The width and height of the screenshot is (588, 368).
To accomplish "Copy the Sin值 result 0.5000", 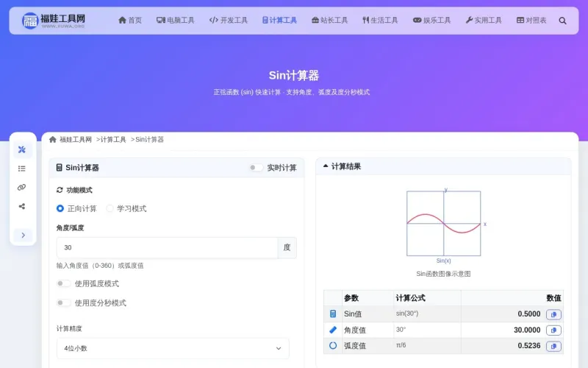I will pyautogui.click(x=553, y=314).
